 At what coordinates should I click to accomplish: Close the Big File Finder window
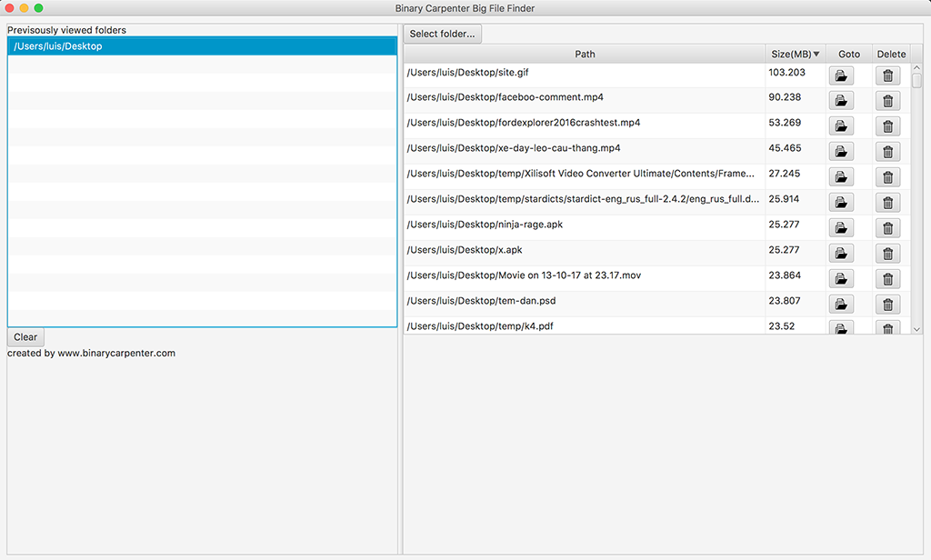coord(9,8)
